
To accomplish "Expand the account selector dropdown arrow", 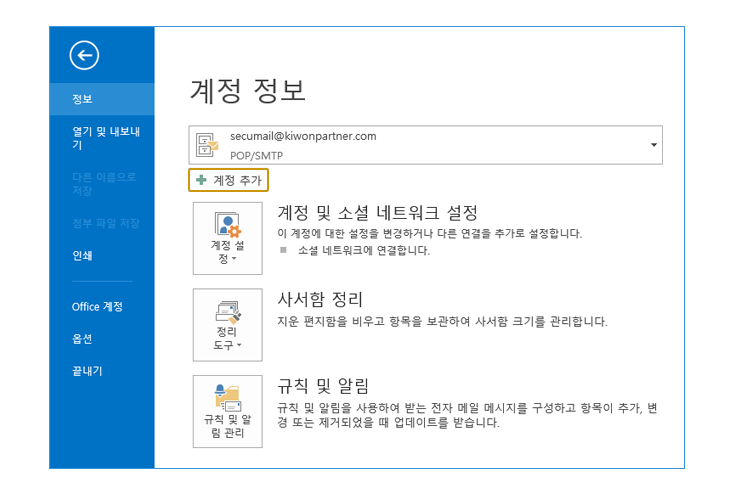I will (x=654, y=145).
